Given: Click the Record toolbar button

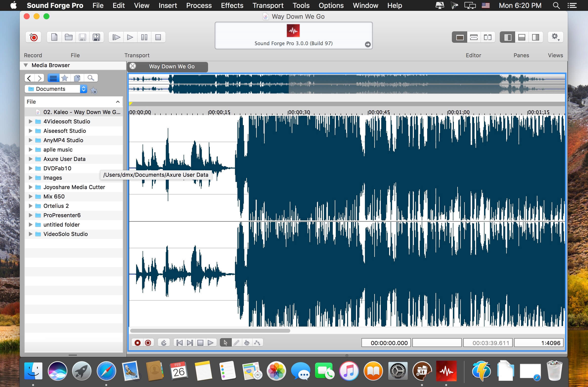Looking at the screenshot, I should 33,37.
